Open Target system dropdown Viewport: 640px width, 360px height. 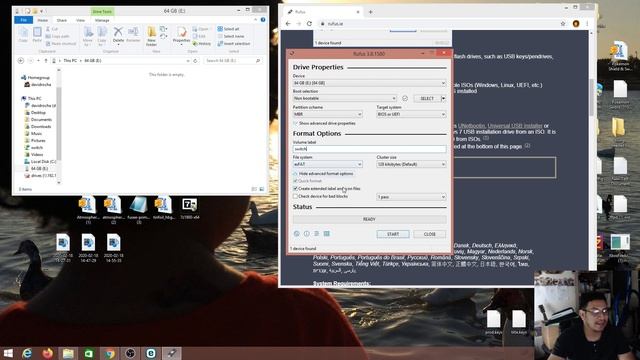click(x=411, y=114)
